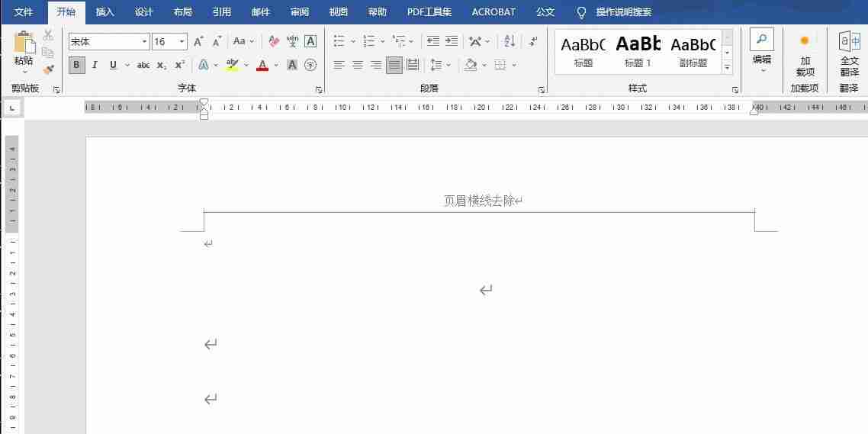The height and width of the screenshot is (434, 868).
Task: Open the PDF工具集 tab
Action: [x=429, y=12]
